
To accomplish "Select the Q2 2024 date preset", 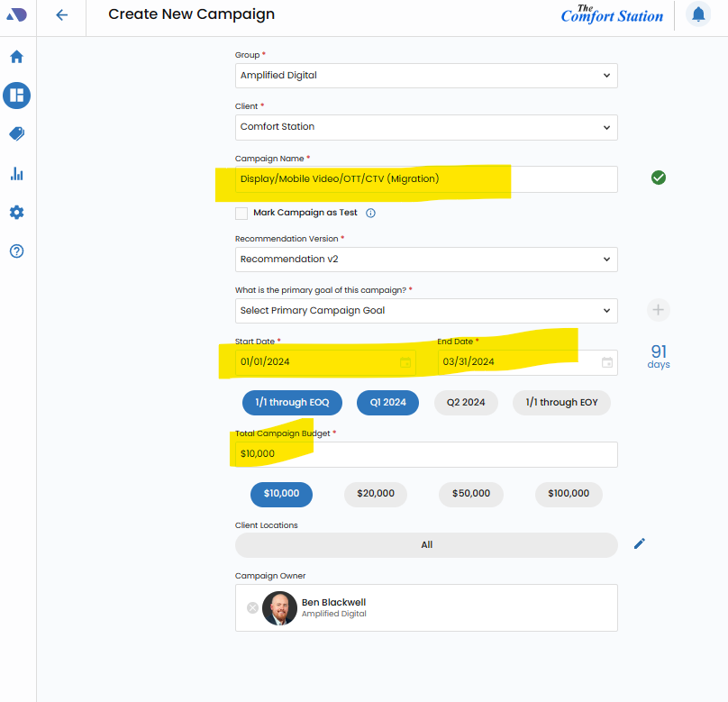I will click(x=465, y=402).
